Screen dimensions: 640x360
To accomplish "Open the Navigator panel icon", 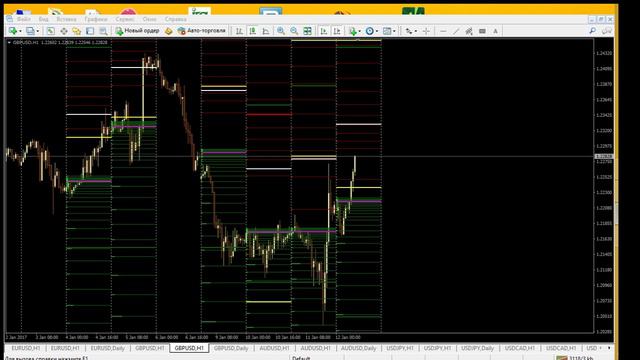I will coord(76,31).
